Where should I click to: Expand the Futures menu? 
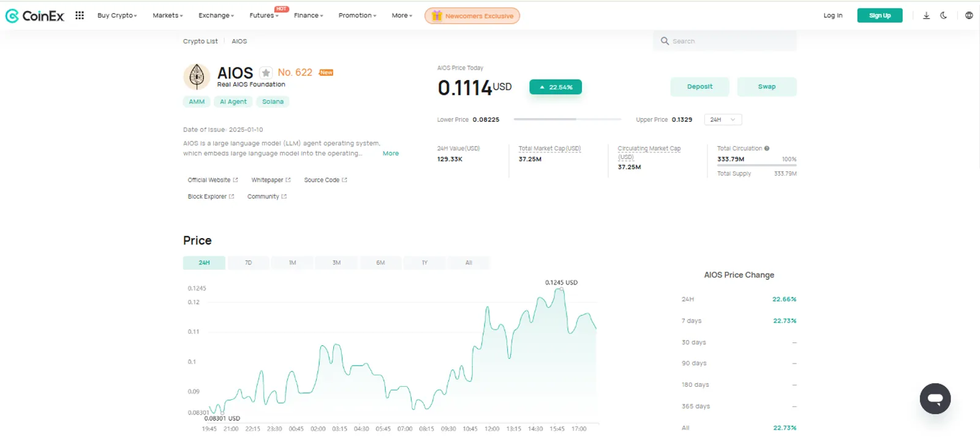point(264,15)
